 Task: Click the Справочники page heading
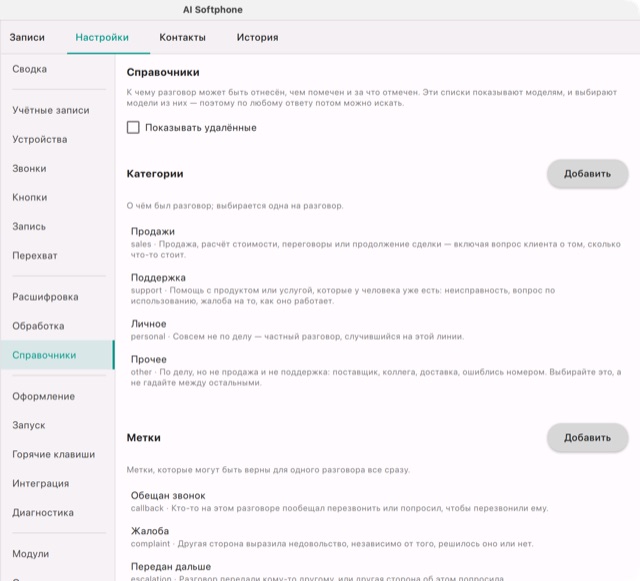(x=163, y=72)
